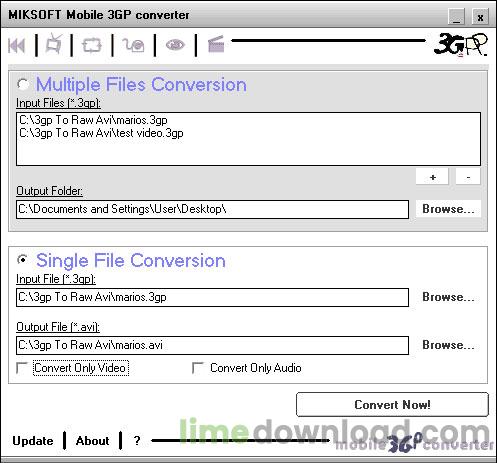497x463 pixels.
Task: Click the Convert Now! button
Action: [392, 405]
